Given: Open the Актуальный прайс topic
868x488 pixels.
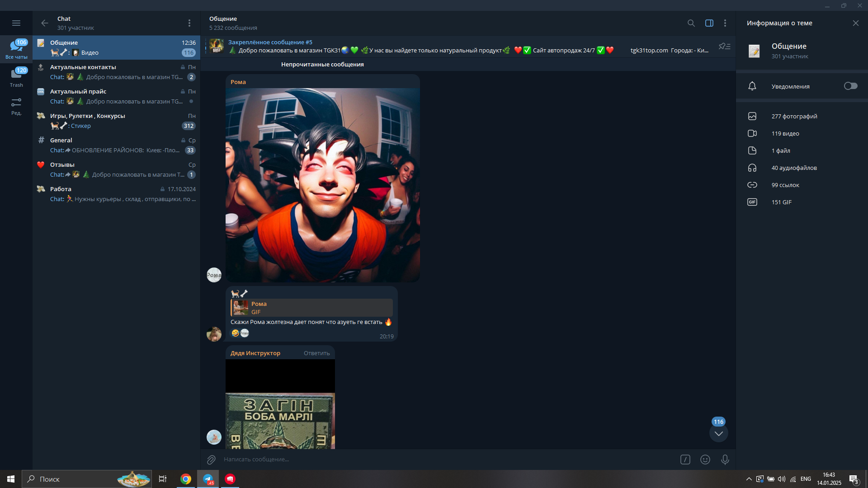Looking at the screenshot, I should (x=117, y=96).
